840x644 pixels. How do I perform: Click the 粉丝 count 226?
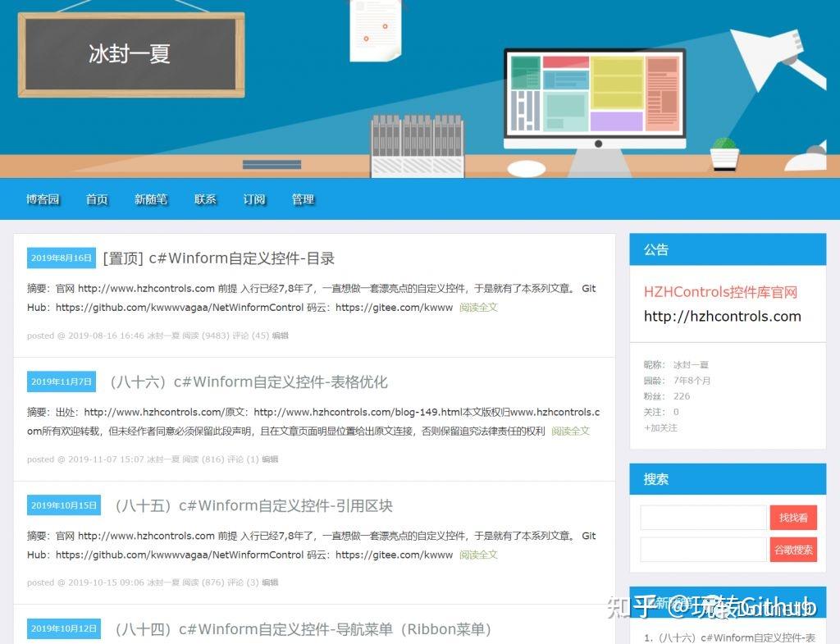pyautogui.click(x=682, y=396)
